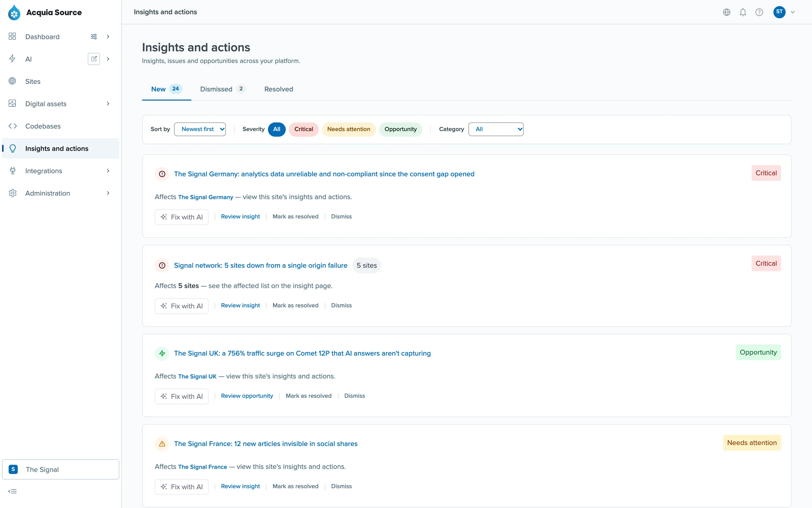Image resolution: width=812 pixels, height=508 pixels.
Task: Click The Signal 'S' workspace icon
Action: click(x=13, y=469)
